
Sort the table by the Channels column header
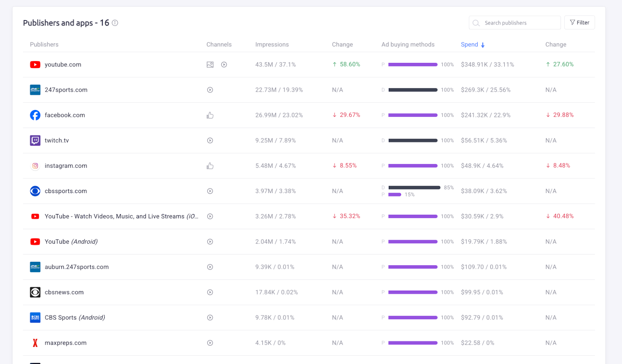pyautogui.click(x=219, y=44)
